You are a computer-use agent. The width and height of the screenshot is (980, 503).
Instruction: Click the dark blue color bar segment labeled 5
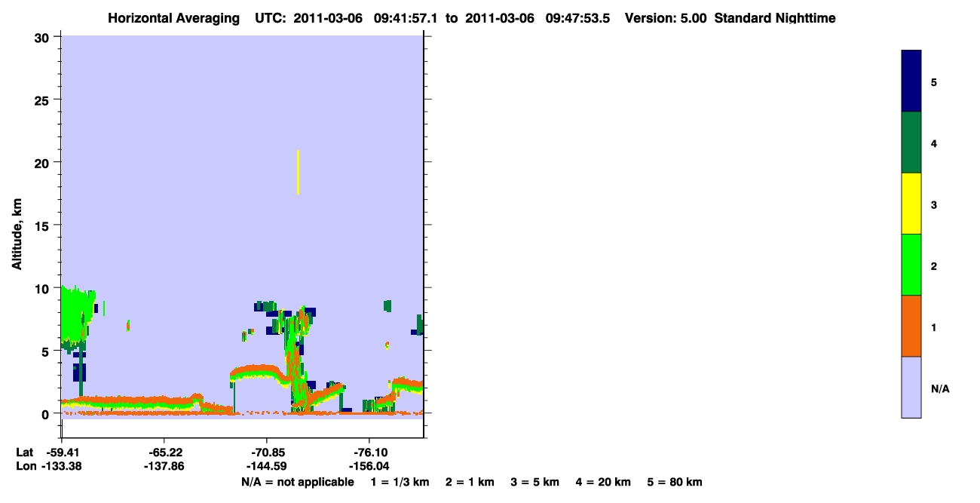(911, 81)
